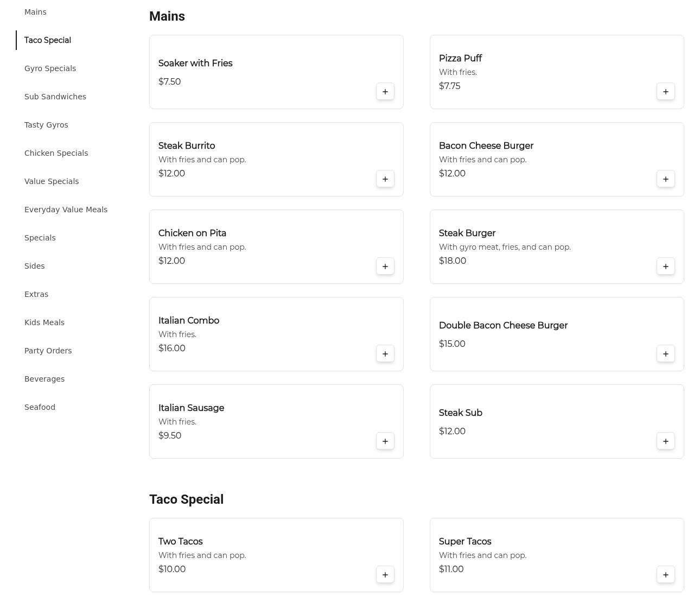The image size is (700, 602).
Task: Open Chicken Specials menu section
Action: pos(56,153)
